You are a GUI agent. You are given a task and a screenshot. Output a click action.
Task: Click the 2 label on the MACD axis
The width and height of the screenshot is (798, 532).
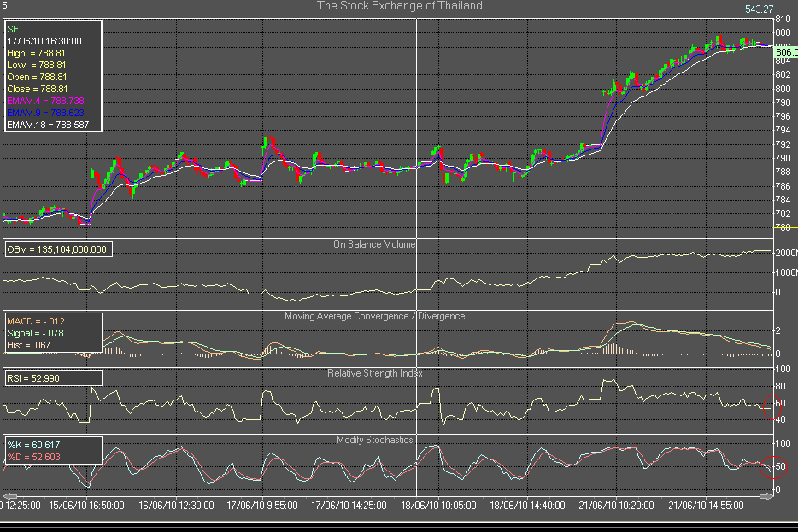pos(777,331)
